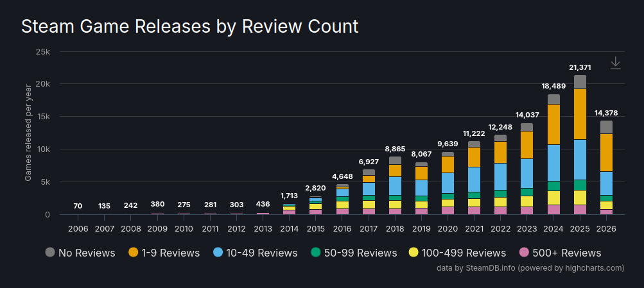Click the blue segment of the 2017 bar
Screen dimensions: 644x288
(x=369, y=189)
